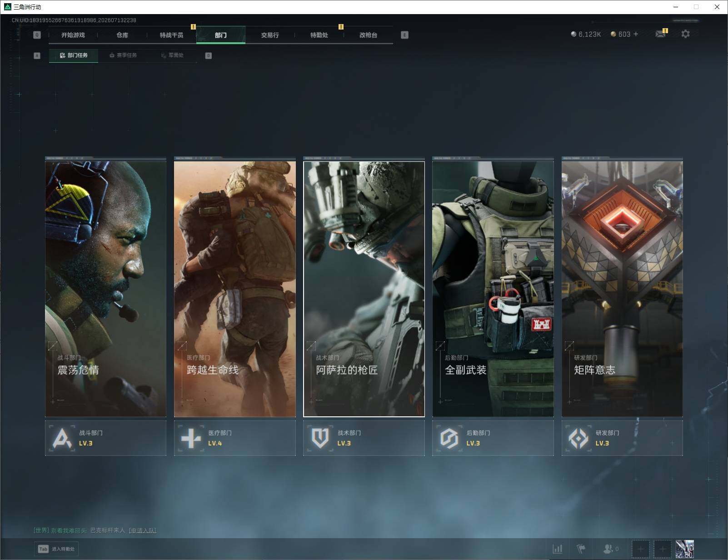The image size is (728, 560).
Task: Open the player avatar thumbnail
Action: point(685,549)
